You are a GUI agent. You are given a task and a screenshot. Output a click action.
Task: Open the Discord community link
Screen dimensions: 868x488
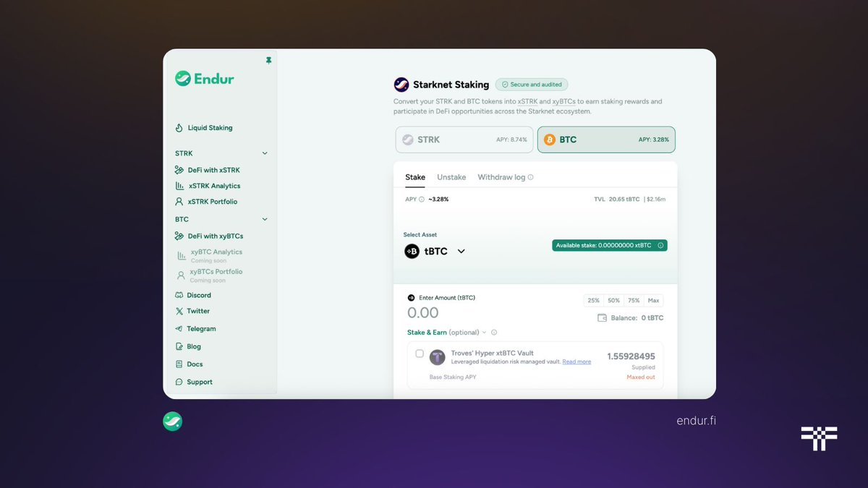pos(197,295)
